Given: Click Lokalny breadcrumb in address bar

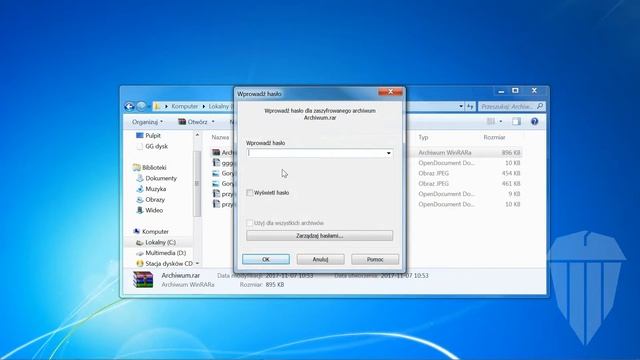Looking at the screenshot, I should pyautogui.click(x=220, y=106).
